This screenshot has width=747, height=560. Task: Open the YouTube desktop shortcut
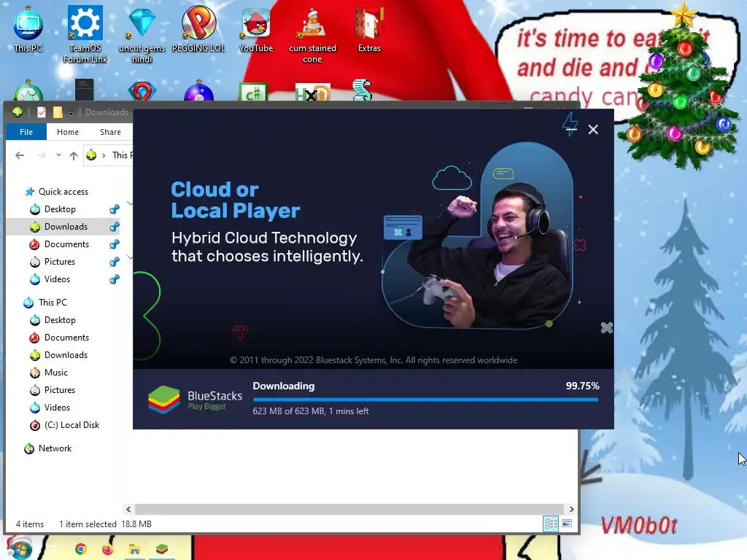256,29
